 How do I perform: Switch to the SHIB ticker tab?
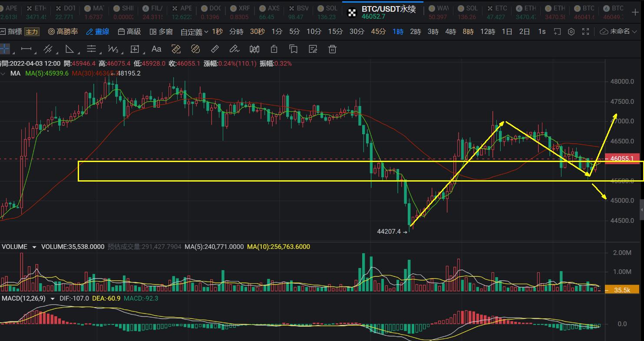[x=123, y=12]
